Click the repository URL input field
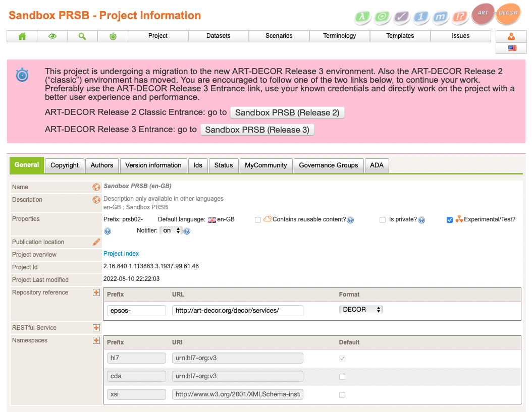The height and width of the screenshot is (412, 532). [x=237, y=311]
